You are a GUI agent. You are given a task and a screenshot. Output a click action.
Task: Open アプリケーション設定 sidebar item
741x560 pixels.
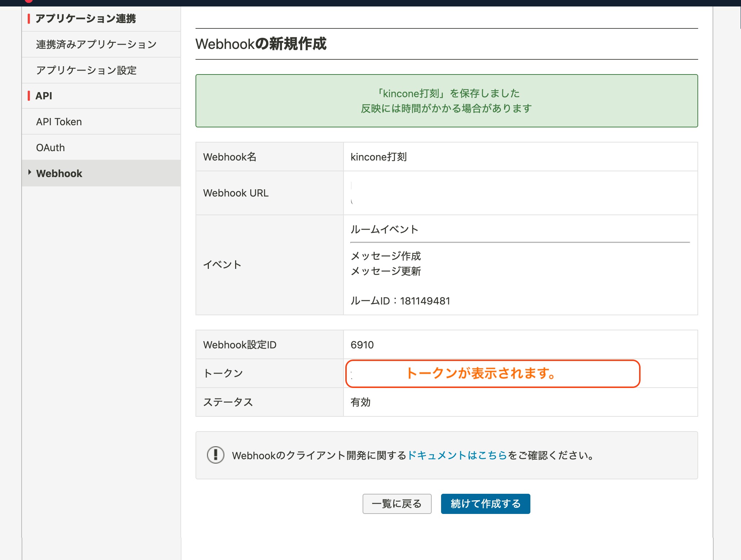101,70
